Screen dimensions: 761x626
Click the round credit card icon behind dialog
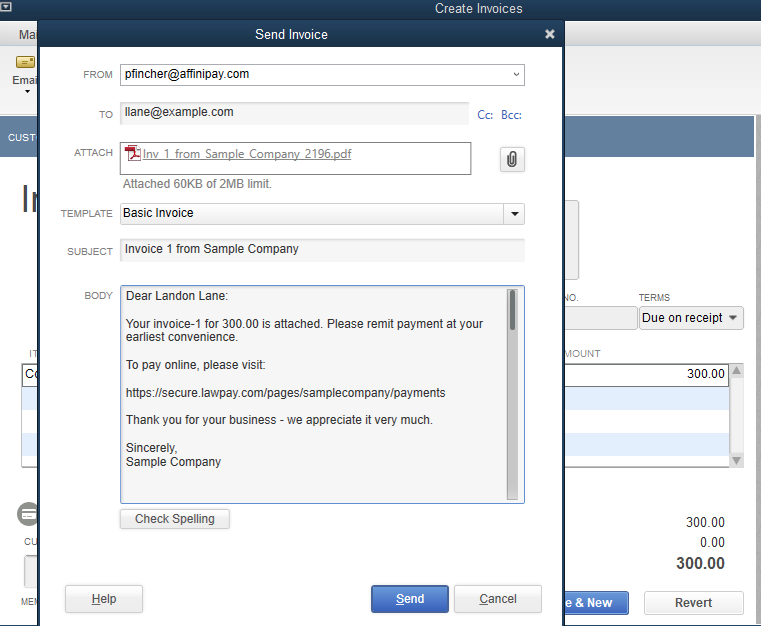[28, 514]
